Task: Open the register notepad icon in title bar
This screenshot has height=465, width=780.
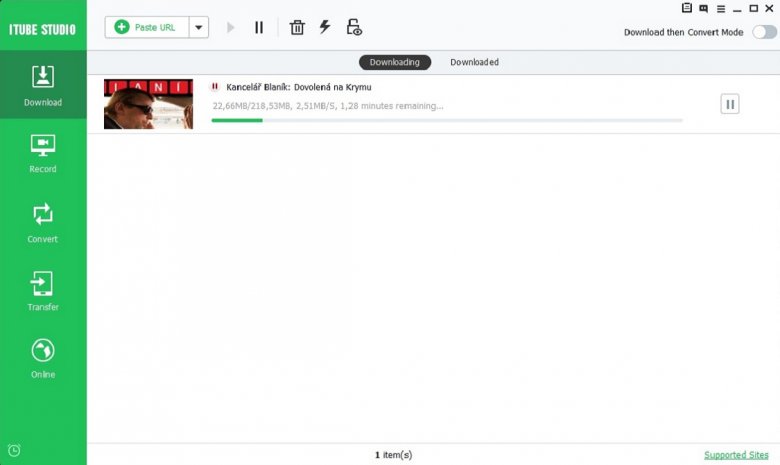Action: 686,7
